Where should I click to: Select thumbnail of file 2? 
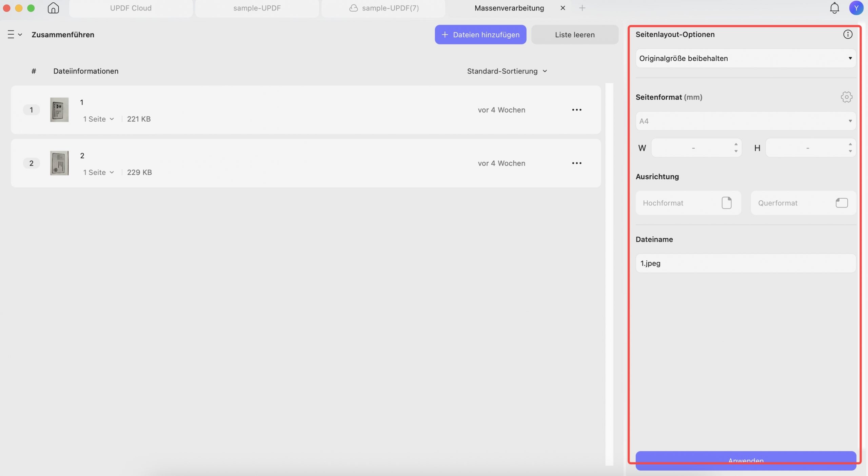(59, 163)
